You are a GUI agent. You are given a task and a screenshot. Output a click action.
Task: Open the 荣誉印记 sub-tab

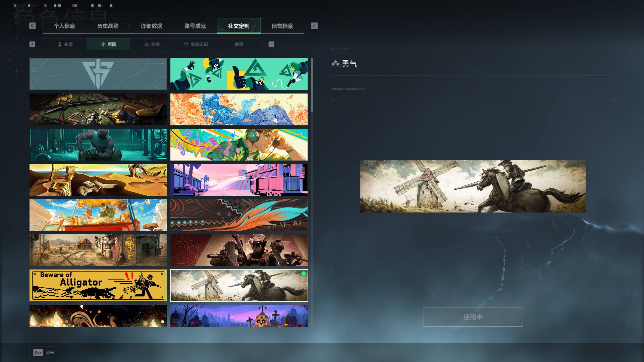(x=196, y=44)
